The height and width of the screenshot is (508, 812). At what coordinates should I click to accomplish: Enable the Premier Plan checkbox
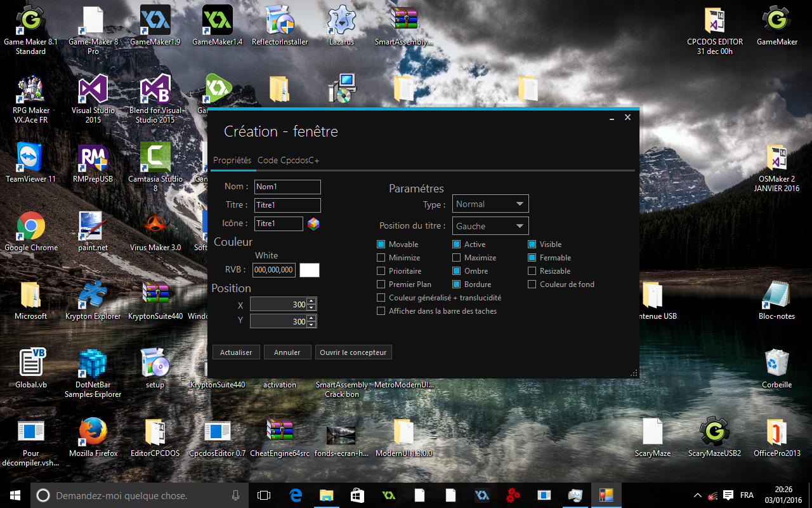381,284
